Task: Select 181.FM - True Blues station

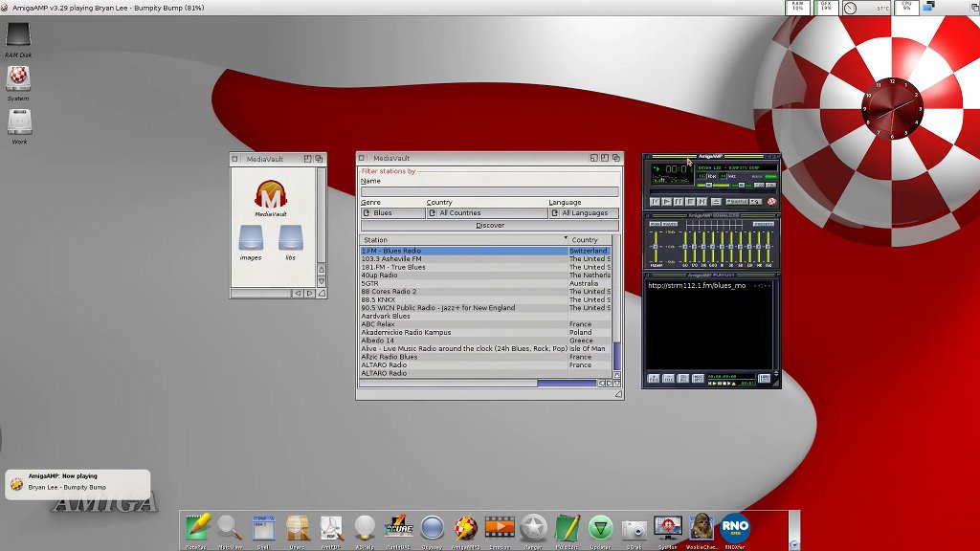Action: (485, 267)
